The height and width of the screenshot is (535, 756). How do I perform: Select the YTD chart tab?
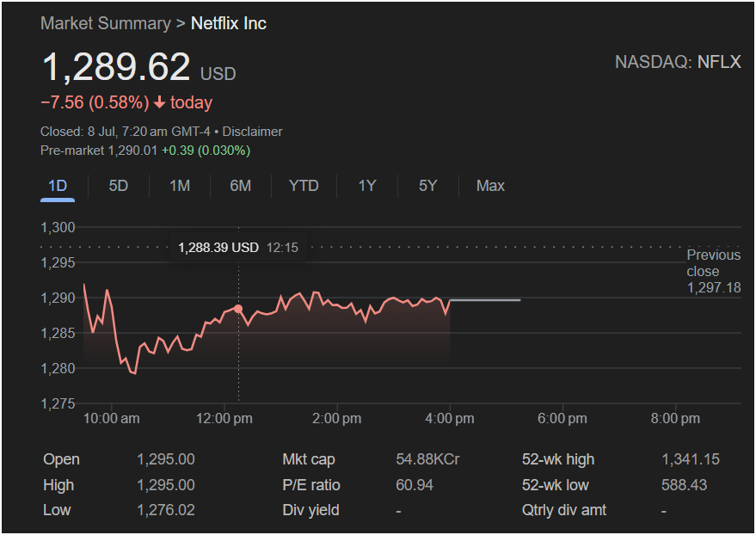(304, 186)
